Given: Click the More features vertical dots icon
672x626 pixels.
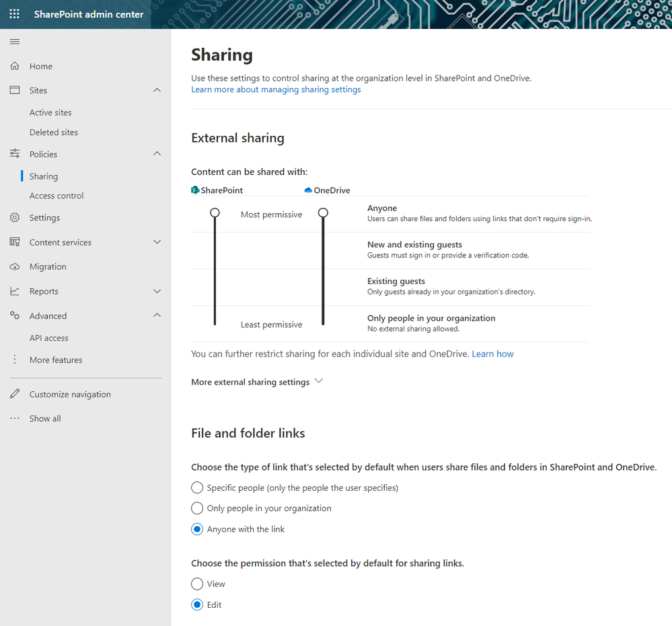Looking at the screenshot, I should click(15, 359).
